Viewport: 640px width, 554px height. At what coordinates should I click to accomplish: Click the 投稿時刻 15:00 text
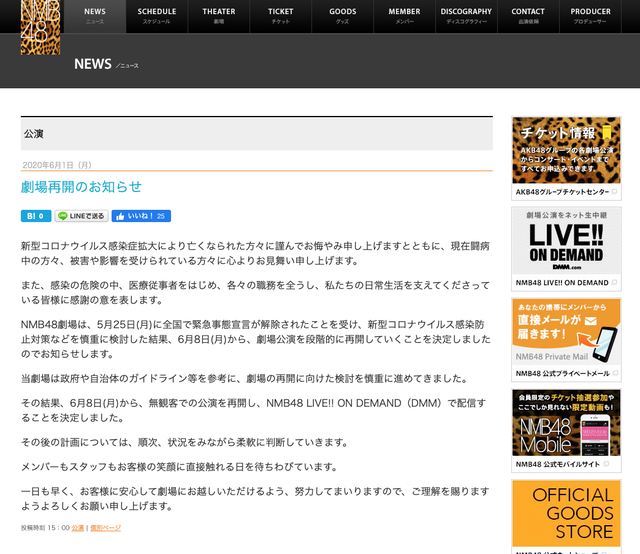click(45, 528)
